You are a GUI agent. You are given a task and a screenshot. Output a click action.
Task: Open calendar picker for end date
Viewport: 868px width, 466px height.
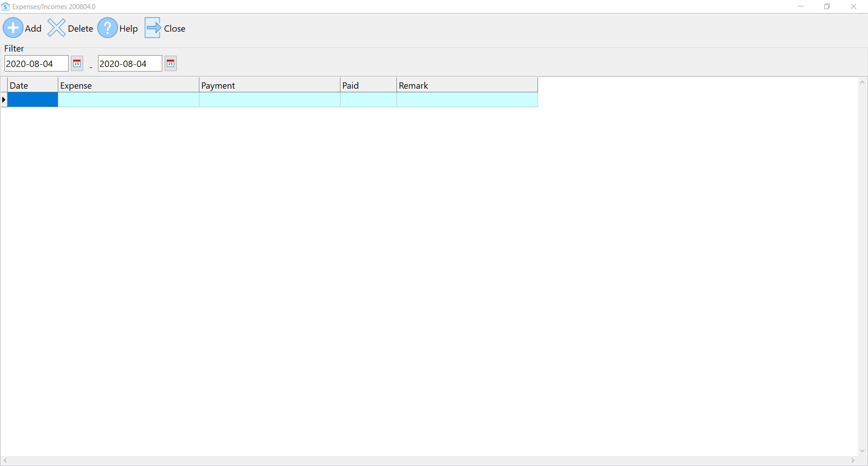pyautogui.click(x=170, y=64)
